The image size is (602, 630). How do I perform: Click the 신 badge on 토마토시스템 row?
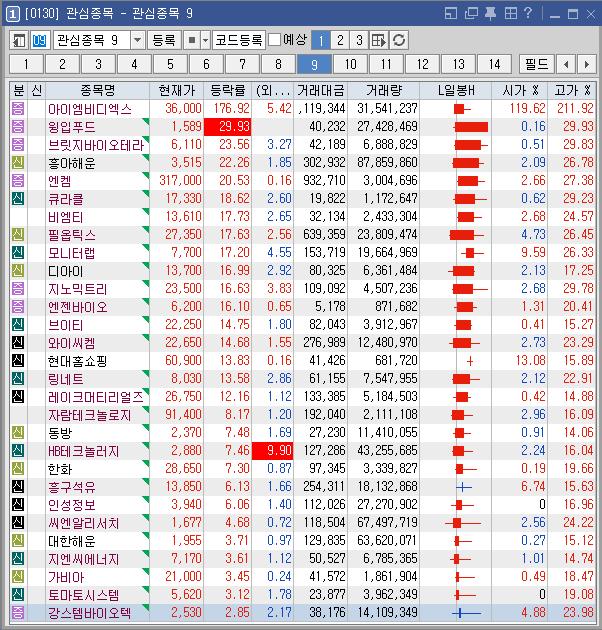tap(18, 595)
